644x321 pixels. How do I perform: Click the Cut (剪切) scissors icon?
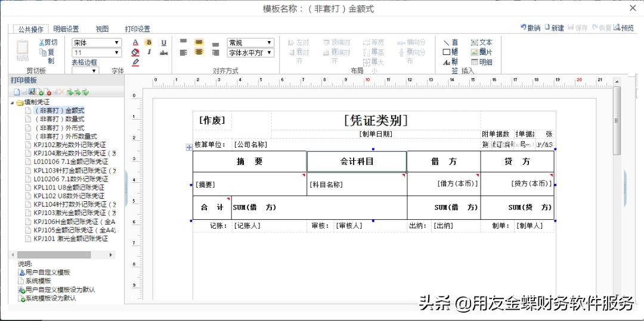click(x=42, y=42)
